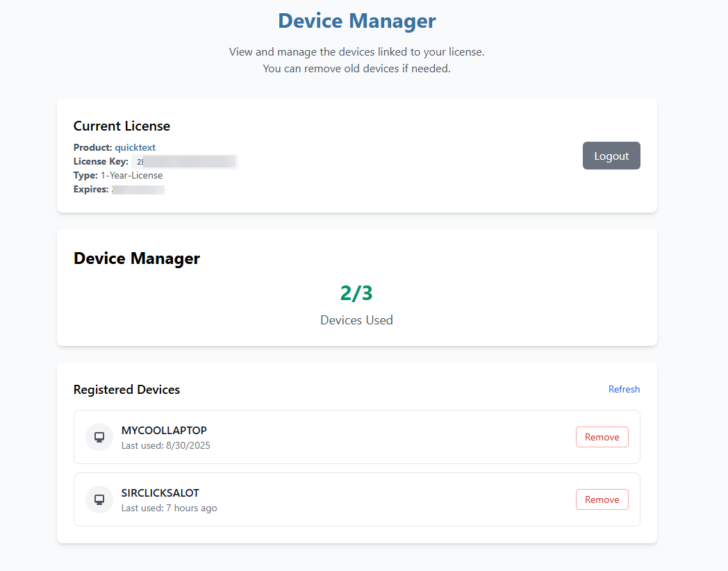Click 'Last used: 8/30/2025' text
728x571 pixels.
[x=165, y=445]
